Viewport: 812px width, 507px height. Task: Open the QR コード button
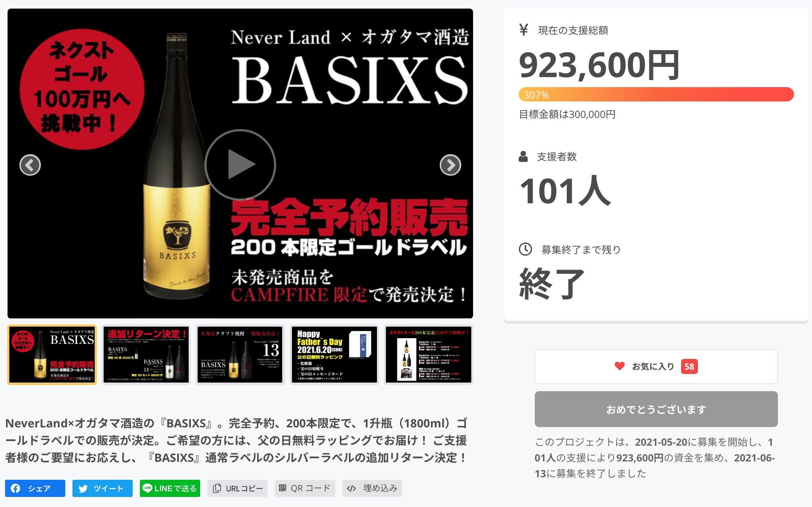pyautogui.click(x=305, y=488)
